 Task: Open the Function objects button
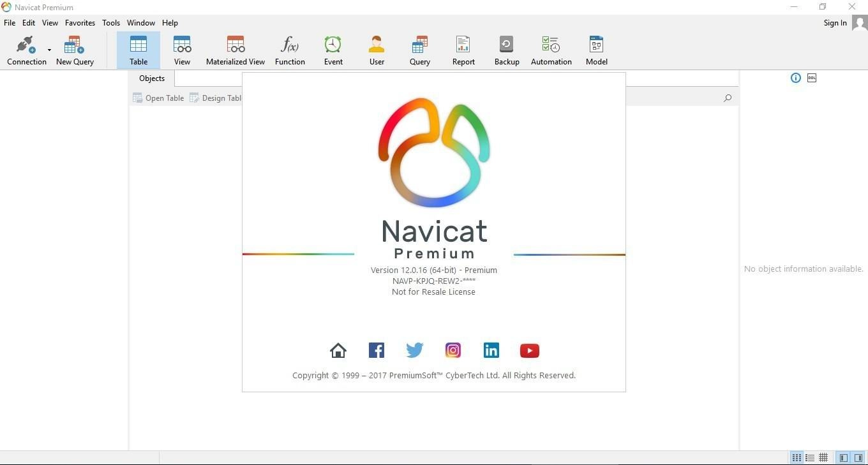pos(290,50)
